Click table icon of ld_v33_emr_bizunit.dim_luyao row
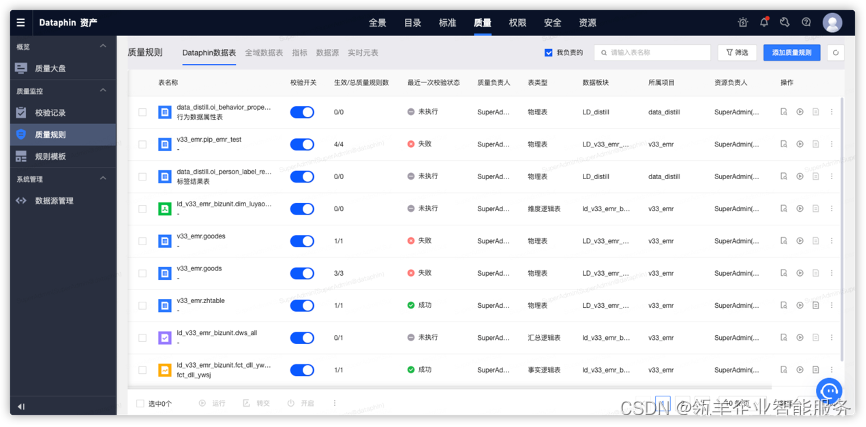866x427 pixels. [165, 209]
